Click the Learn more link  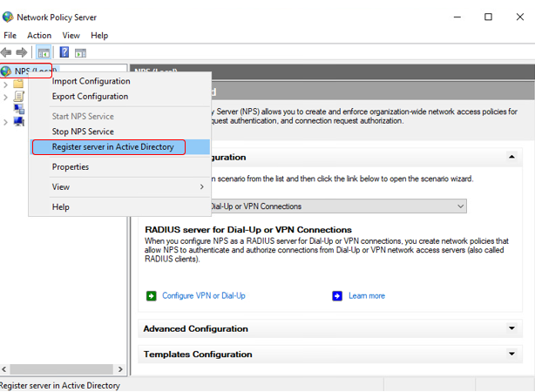(367, 296)
